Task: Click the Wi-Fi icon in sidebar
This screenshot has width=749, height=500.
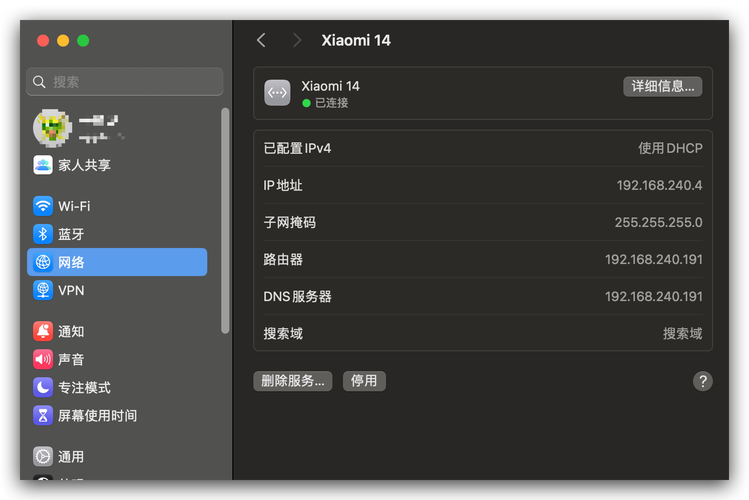Action: 43,206
